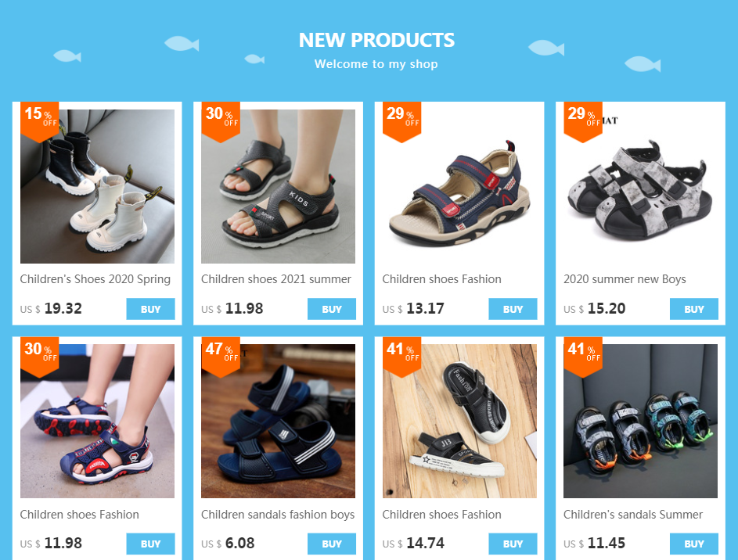Buy the $19.32 children's boots
738x560 pixels.
tap(150, 309)
